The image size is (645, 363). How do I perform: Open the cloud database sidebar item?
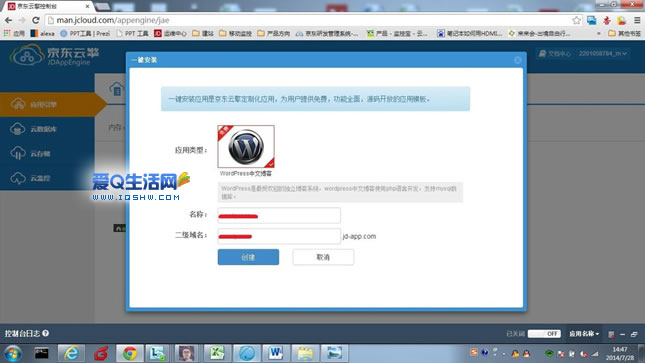point(47,129)
